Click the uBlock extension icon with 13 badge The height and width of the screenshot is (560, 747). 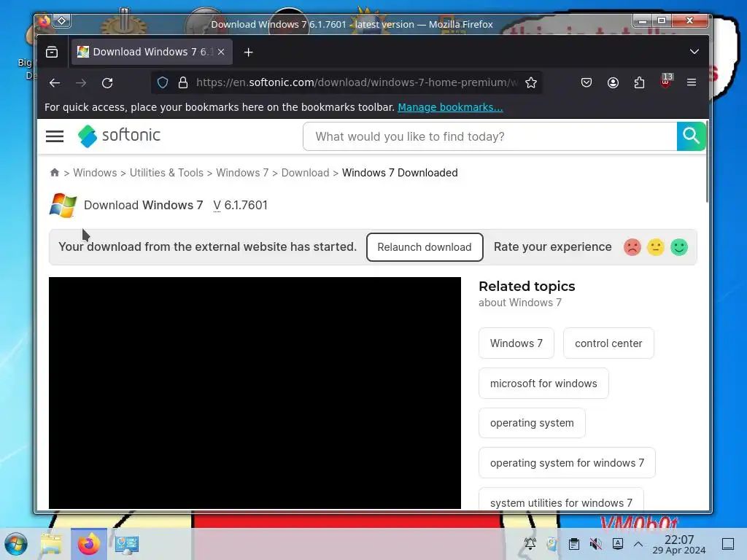coord(666,81)
